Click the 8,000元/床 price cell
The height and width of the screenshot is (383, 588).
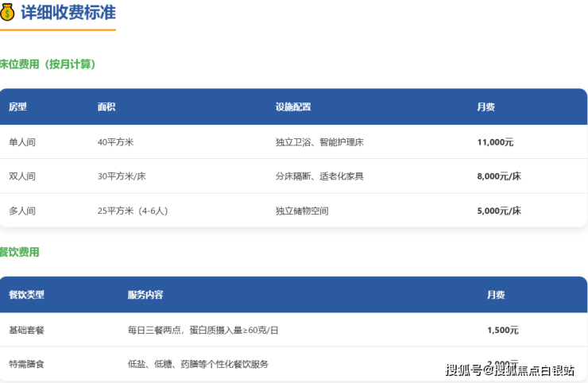tap(498, 176)
